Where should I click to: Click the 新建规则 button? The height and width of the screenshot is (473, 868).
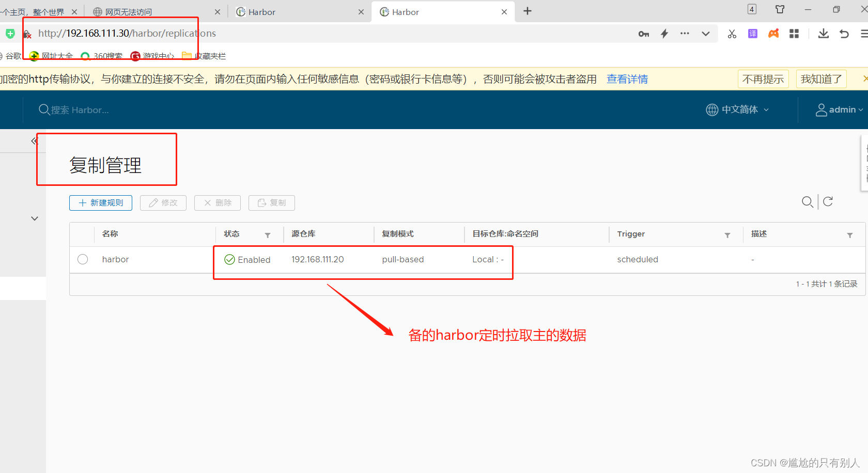click(101, 203)
